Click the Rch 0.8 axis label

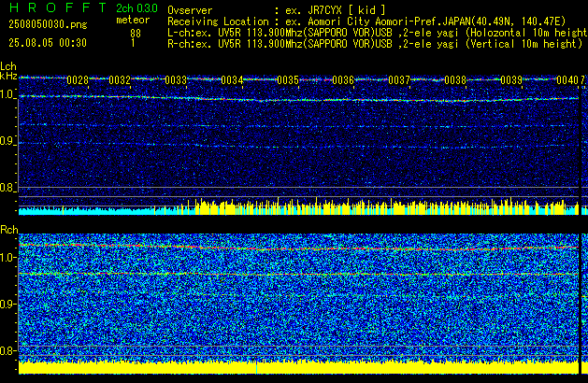[7, 350]
